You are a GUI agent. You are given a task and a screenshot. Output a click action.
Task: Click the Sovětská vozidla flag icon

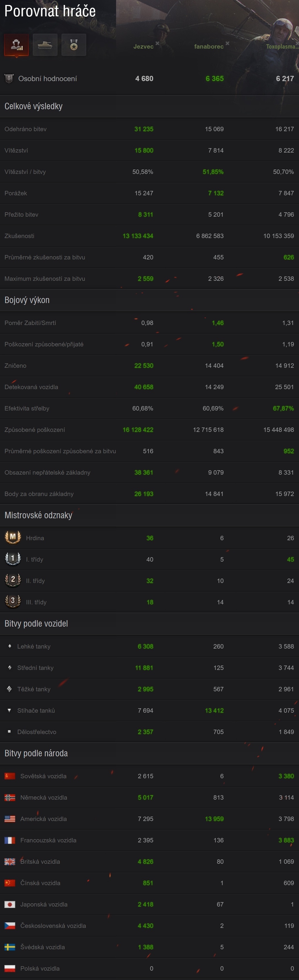[10, 776]
